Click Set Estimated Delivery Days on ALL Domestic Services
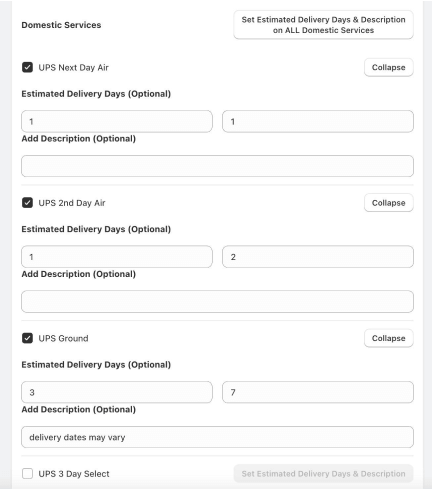Screen dimensions: 434x489 tap(323, 25)
